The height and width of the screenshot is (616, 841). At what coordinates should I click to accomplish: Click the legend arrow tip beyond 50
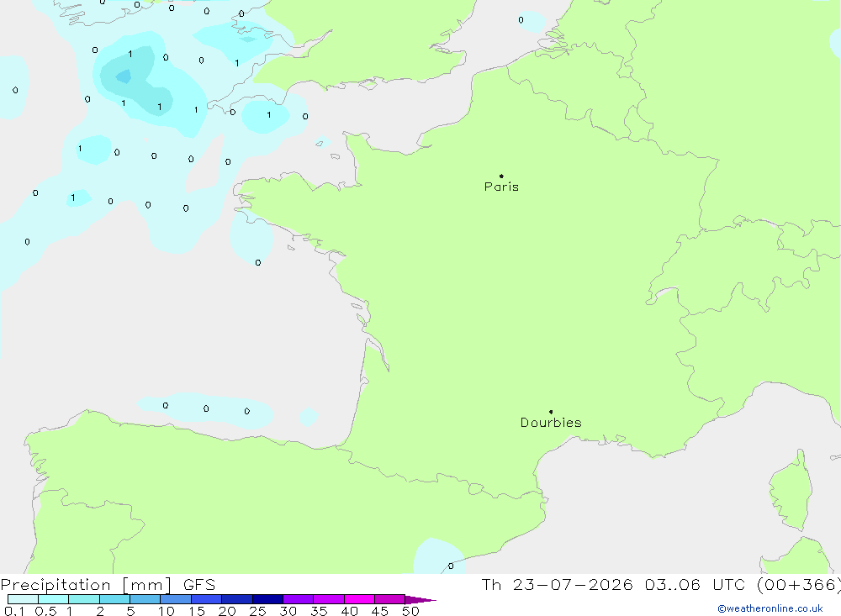(x=421, y=599)
